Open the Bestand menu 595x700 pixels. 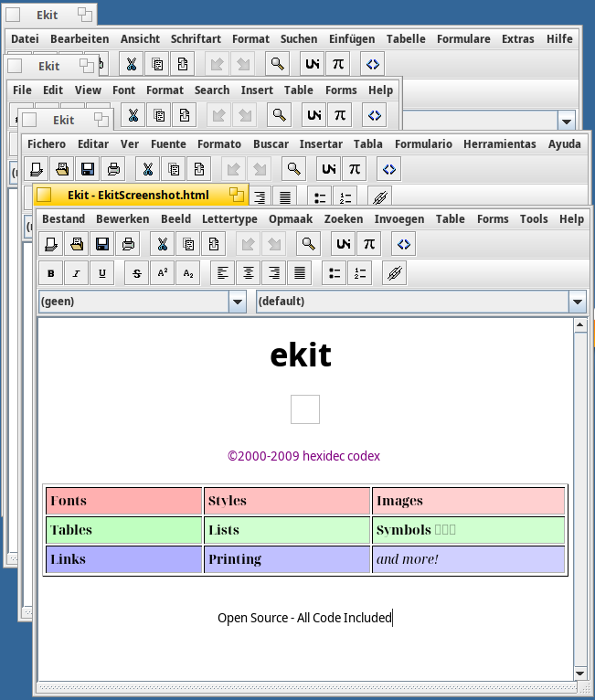63,219
